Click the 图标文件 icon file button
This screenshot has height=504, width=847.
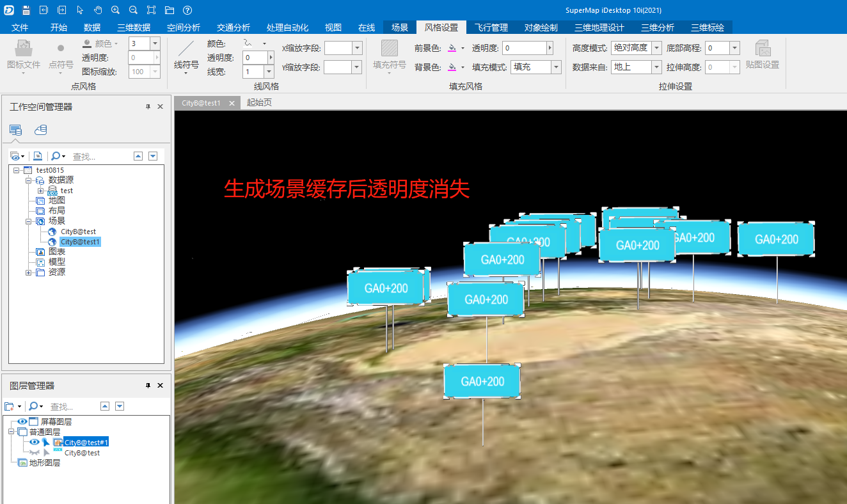(x=24, y=57)
